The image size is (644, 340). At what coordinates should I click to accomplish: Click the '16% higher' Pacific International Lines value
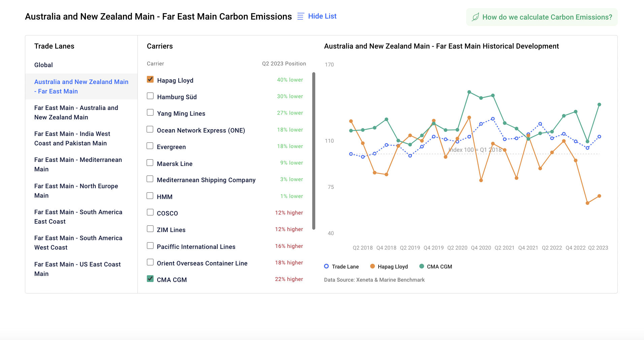tap(289, 246)
